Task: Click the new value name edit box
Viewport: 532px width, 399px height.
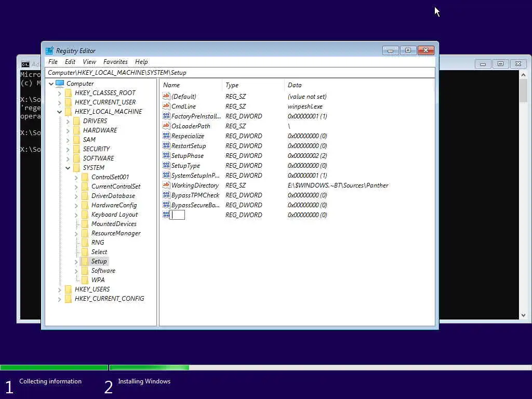Action: [x=177, y=215]
